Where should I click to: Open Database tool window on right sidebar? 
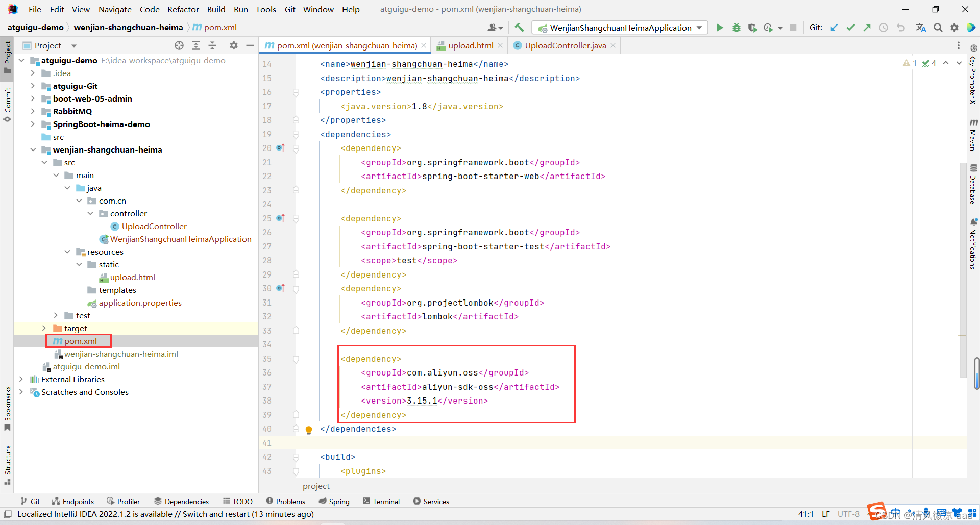pos(973,184)
